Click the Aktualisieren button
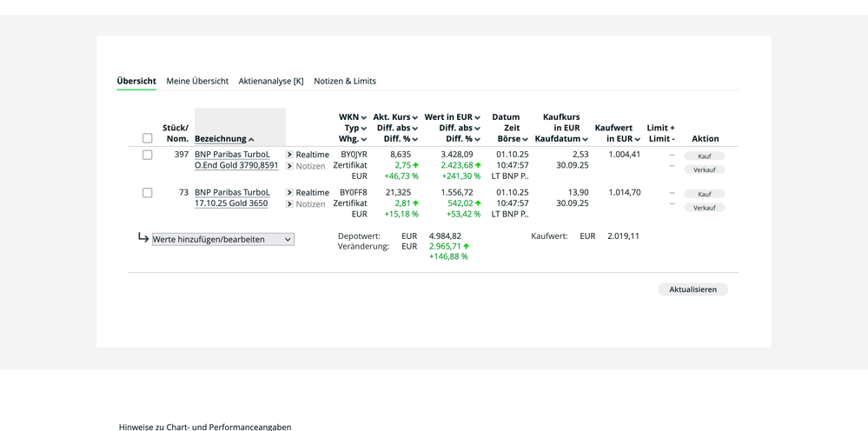868x431 pixels. pos(692,289)
